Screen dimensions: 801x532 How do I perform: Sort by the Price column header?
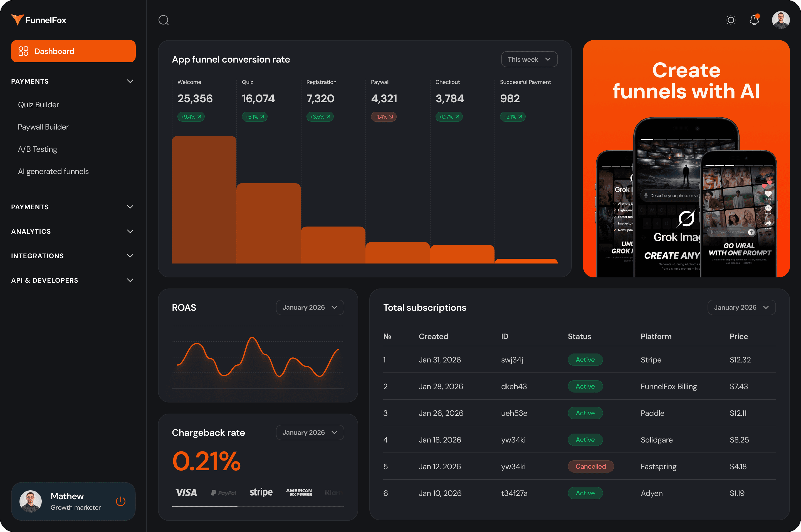pos(738,337)
